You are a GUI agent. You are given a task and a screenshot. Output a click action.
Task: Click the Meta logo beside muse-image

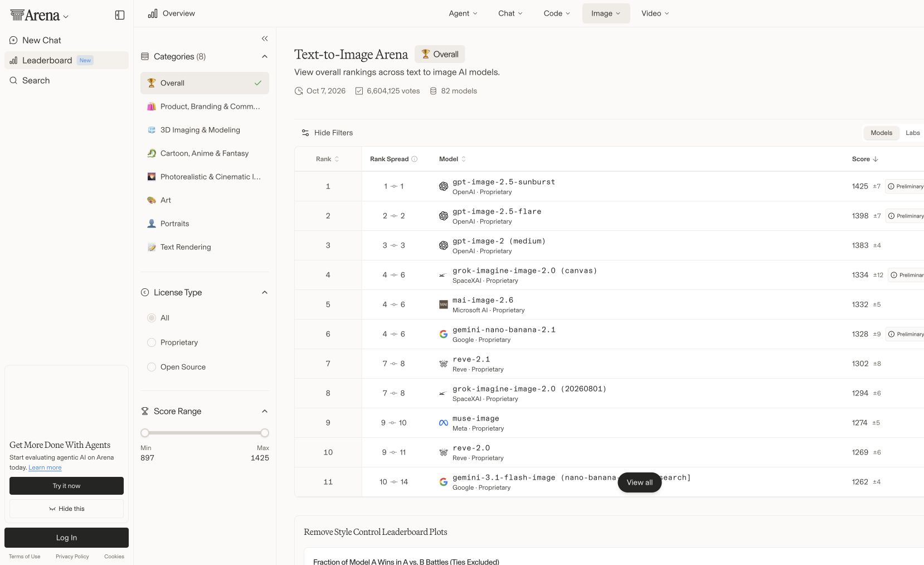pyautogui.click(x=444, y=423)
